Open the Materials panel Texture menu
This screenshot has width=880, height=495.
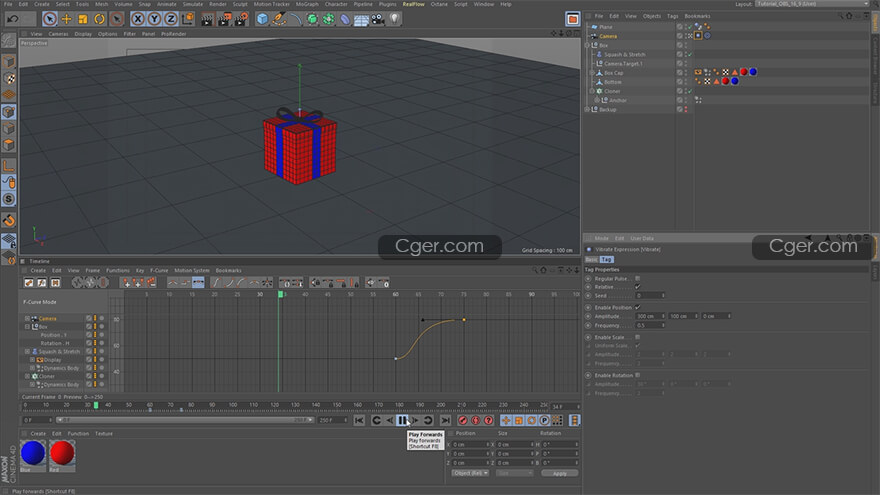click(x=104, y=434)
